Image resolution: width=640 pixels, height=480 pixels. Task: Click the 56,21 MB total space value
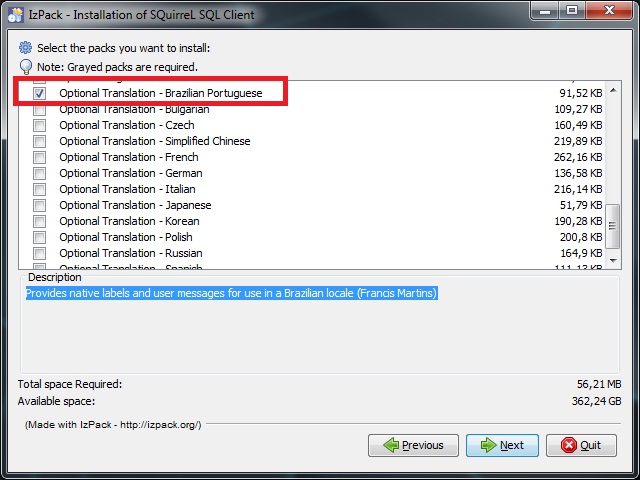tap(599, 384)
